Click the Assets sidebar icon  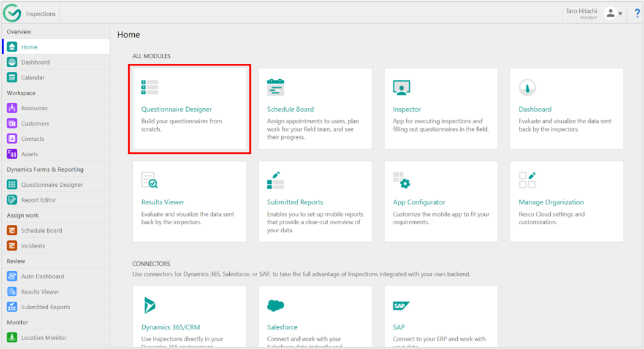click(12, 154)
